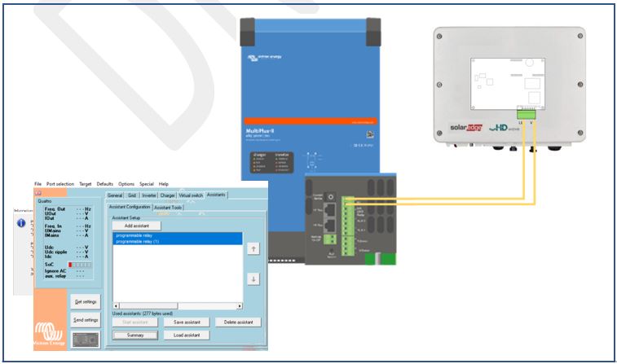The image size is (617, 364).
Task: Click the assistant list scrollbar left arrow
Action: (x=115, y=306)
